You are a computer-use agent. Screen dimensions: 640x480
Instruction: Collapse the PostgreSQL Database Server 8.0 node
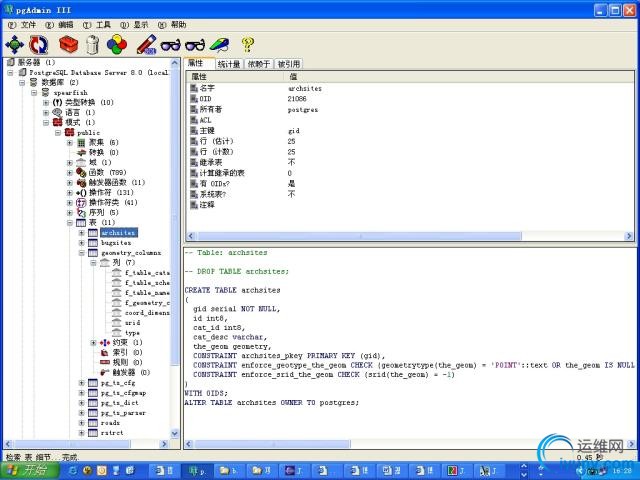point(10,72)
